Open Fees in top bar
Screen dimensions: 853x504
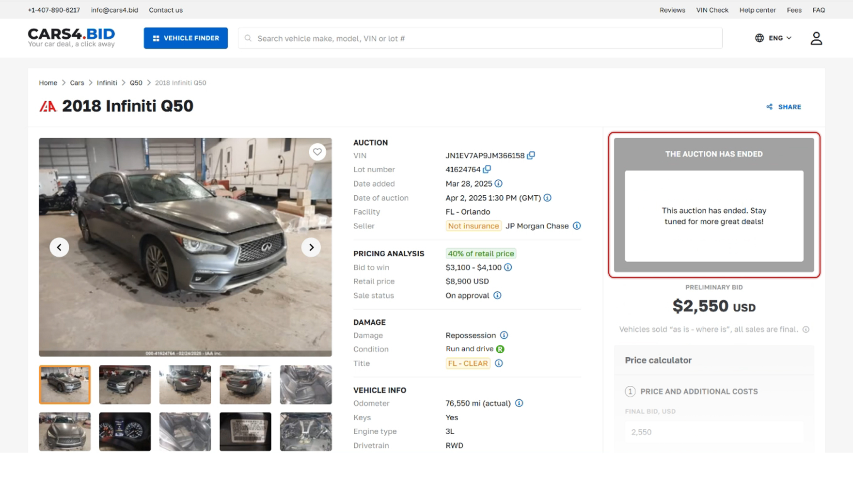794,10
